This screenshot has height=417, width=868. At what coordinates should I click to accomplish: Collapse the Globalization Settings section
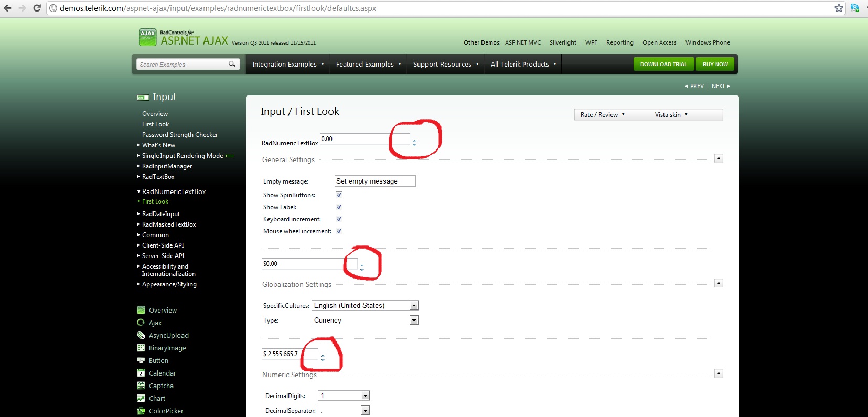tap(719, 283)
